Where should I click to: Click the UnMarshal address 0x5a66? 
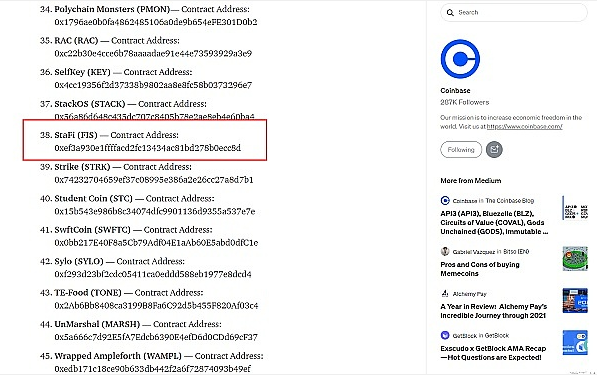coord(156,337)
